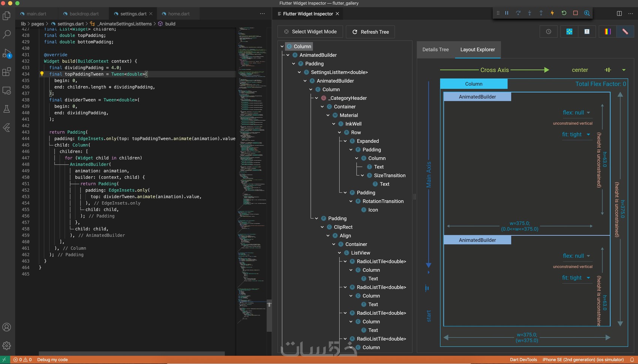Click the Refresh Tree button

tap(370, 32)
